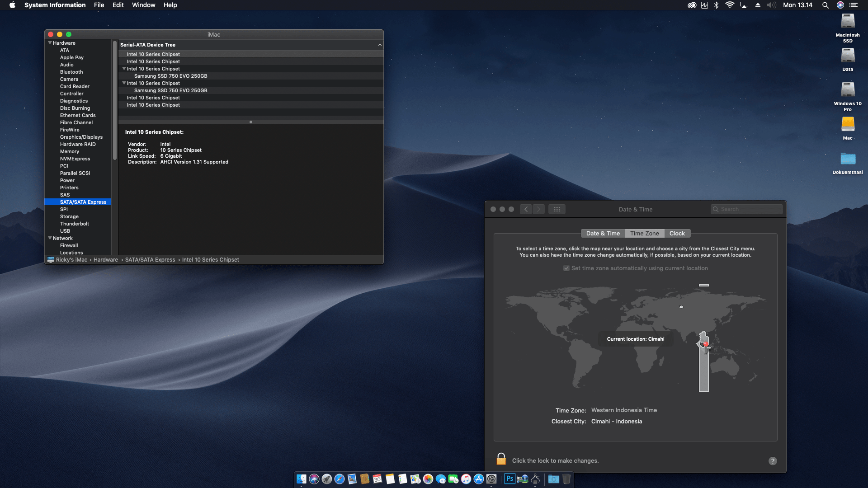Collapse the Serial-ATA Device Tree section
Screen dimensions: 868x488
(x=380, y=45)
